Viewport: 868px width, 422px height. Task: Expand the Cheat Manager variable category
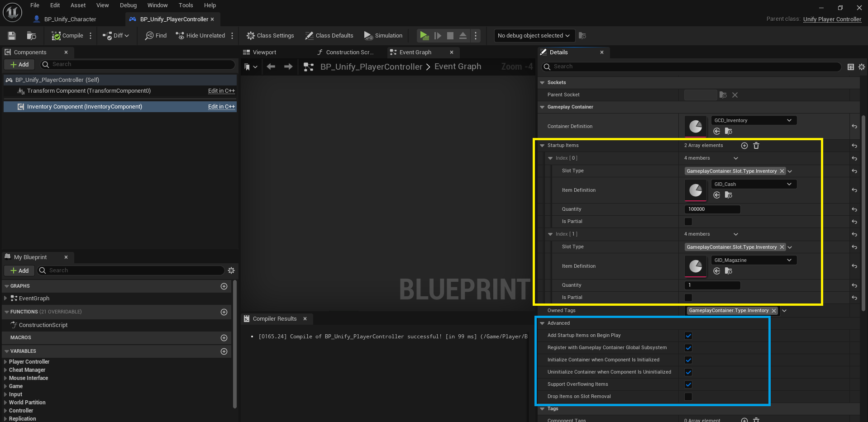5,370
